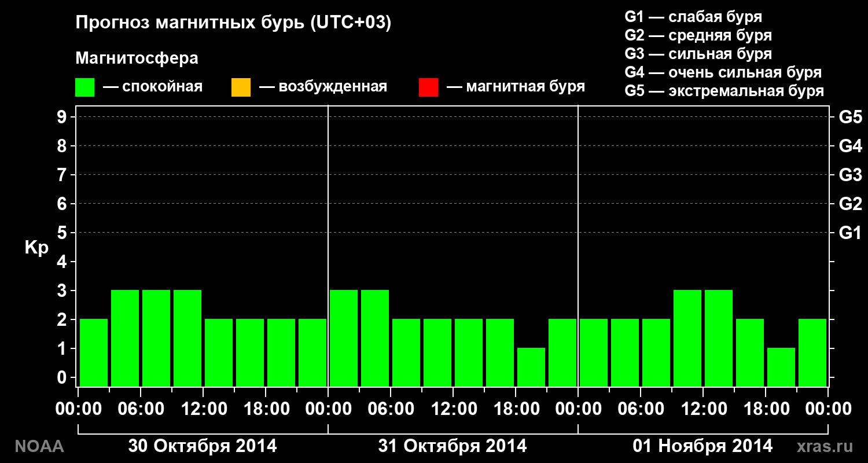Viewport: 868px width, 463px height.
Task: Click the Kp 1 bar on 01 Ноября
Action: coord(781,367)
